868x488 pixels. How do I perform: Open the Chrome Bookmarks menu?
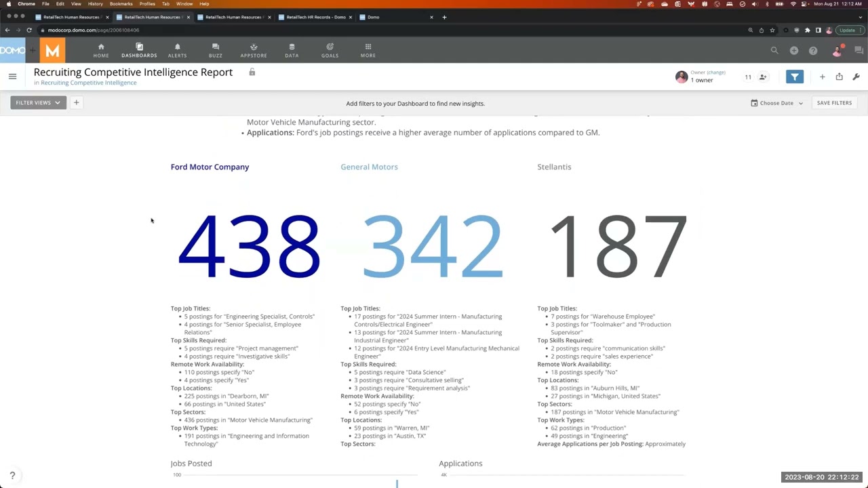click(121, 4)
